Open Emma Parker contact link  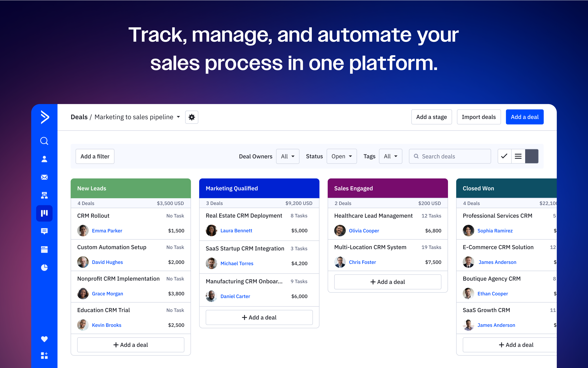[x=107, y=231]
